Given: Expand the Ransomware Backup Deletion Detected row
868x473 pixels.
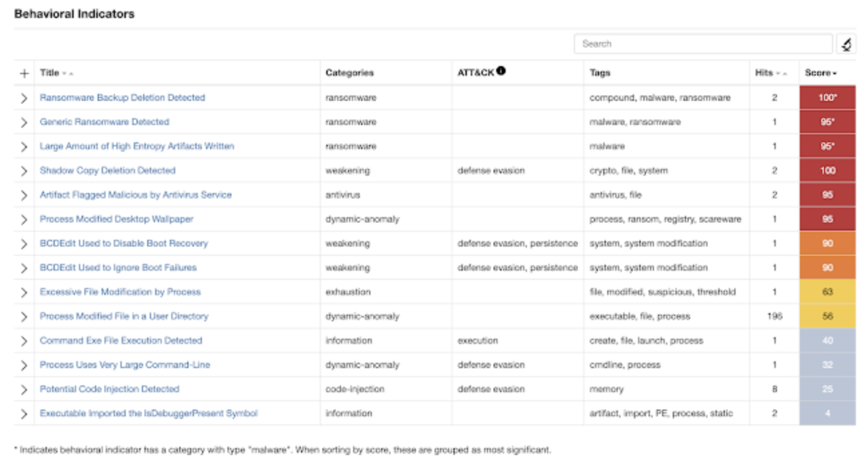Looking at the screenshot, I should click(24, 98).
